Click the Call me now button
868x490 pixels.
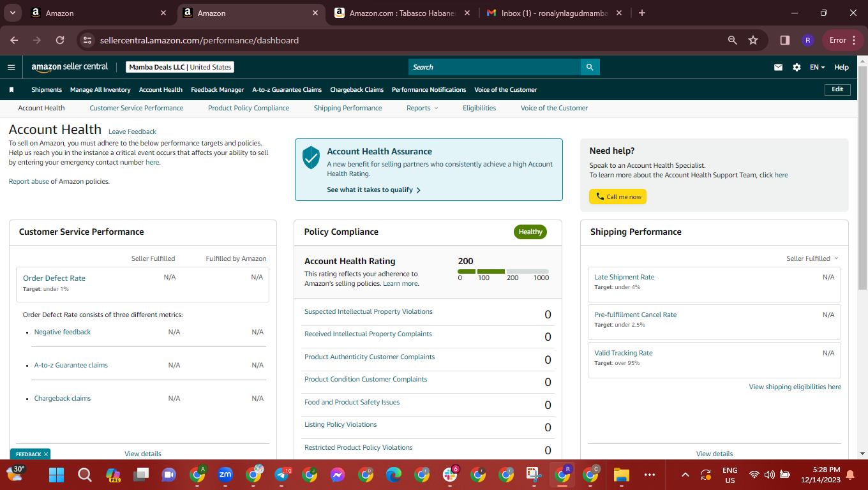[x=618, y=197]
